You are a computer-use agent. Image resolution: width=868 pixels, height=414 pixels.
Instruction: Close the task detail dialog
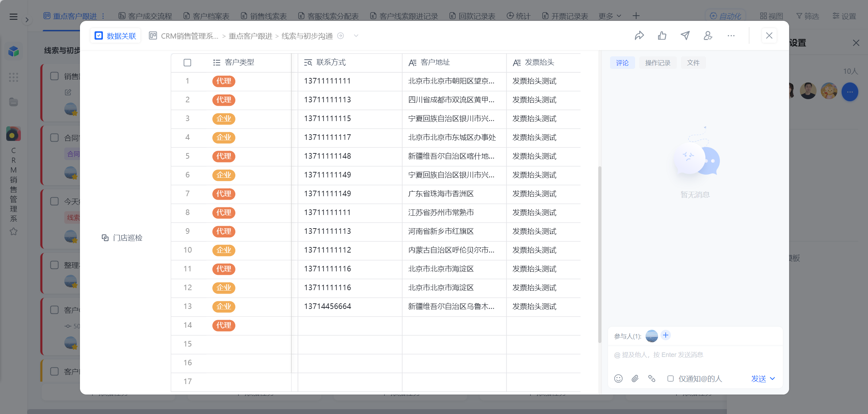pos(769,35)
